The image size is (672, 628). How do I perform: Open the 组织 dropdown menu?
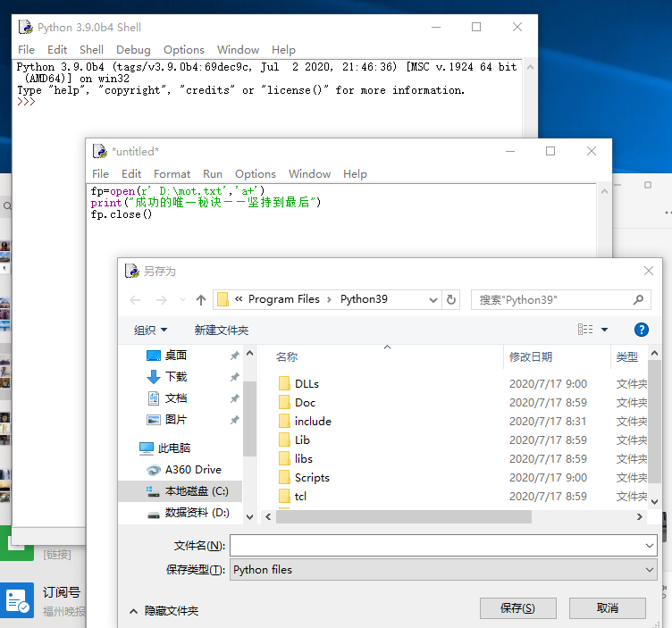150,330
